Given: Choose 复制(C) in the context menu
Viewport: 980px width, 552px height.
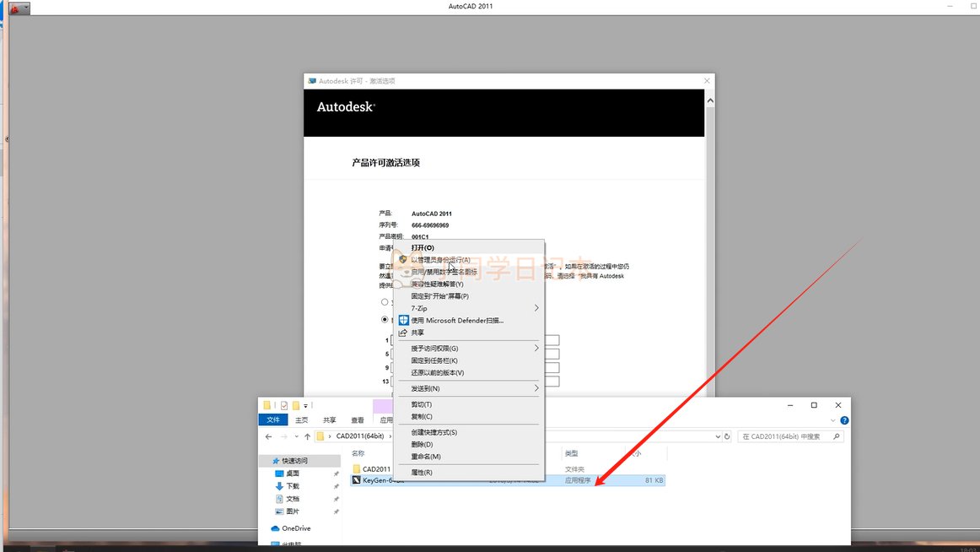Looking at the screenshot, I should point(421,416).
